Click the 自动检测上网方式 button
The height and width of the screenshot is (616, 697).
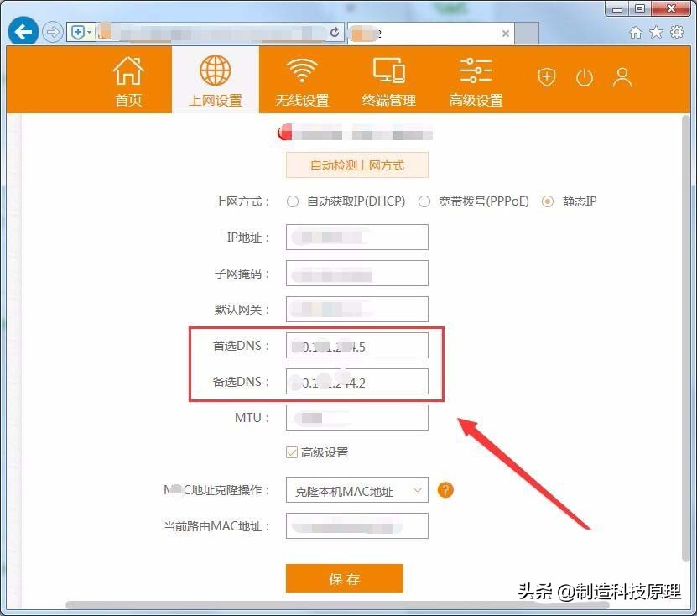tap(357, 165)
